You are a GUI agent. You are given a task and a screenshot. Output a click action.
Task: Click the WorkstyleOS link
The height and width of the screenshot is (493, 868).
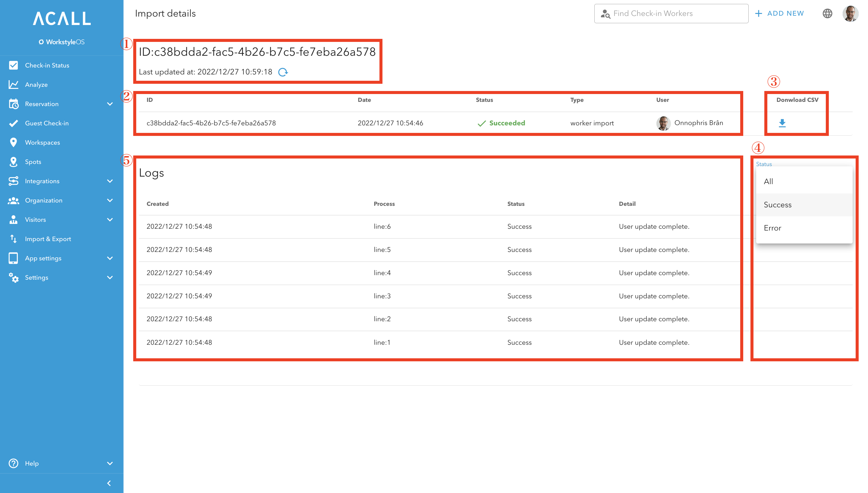click(x=61, y=42)
